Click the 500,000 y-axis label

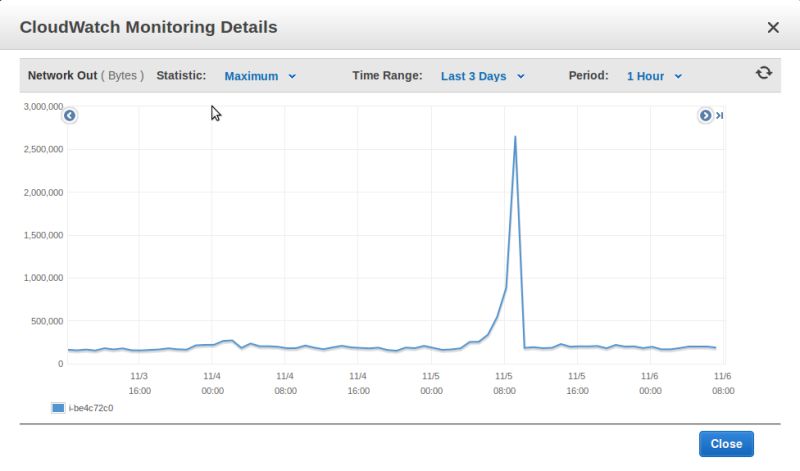[x=47, y=321]
